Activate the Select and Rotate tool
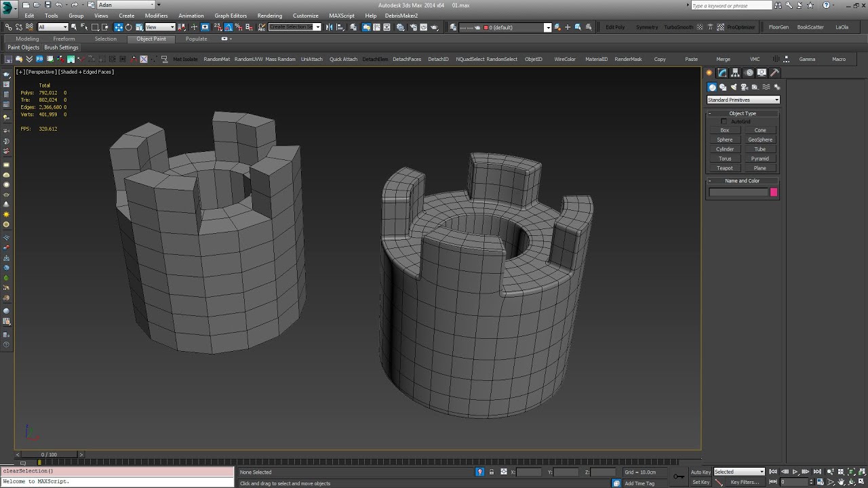 [129, 27]
